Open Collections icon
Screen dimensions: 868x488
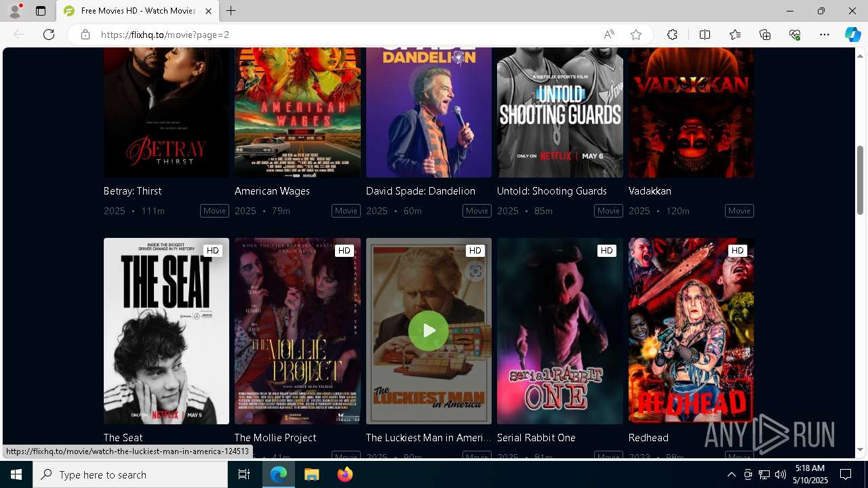(765, 35)
